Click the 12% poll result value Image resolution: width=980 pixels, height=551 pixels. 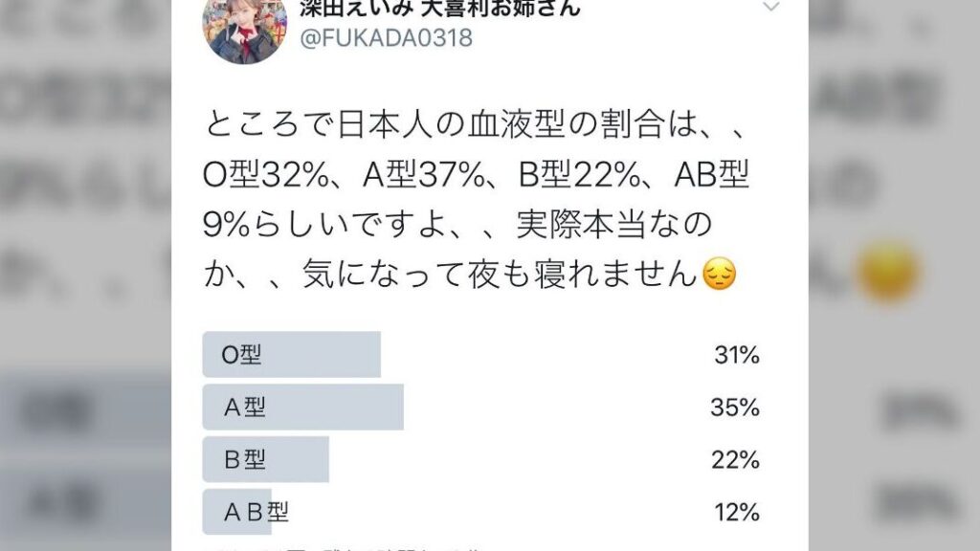(x=736, y=512)
